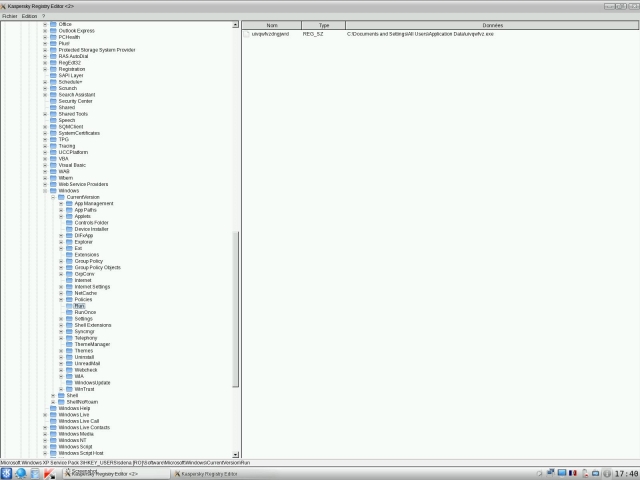This screenshot has height=480, width=640.
Task: Expand the Uninstall key
Action: [x=61, y=357]
